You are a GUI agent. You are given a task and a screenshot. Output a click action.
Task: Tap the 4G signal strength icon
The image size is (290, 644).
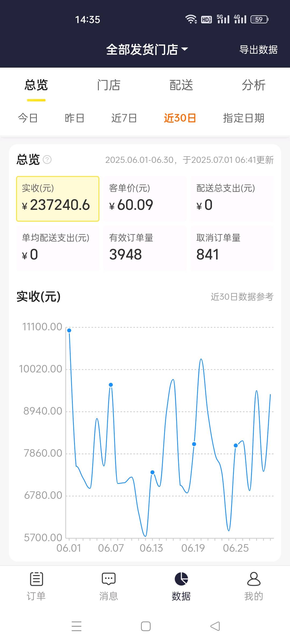pos(240,19)
